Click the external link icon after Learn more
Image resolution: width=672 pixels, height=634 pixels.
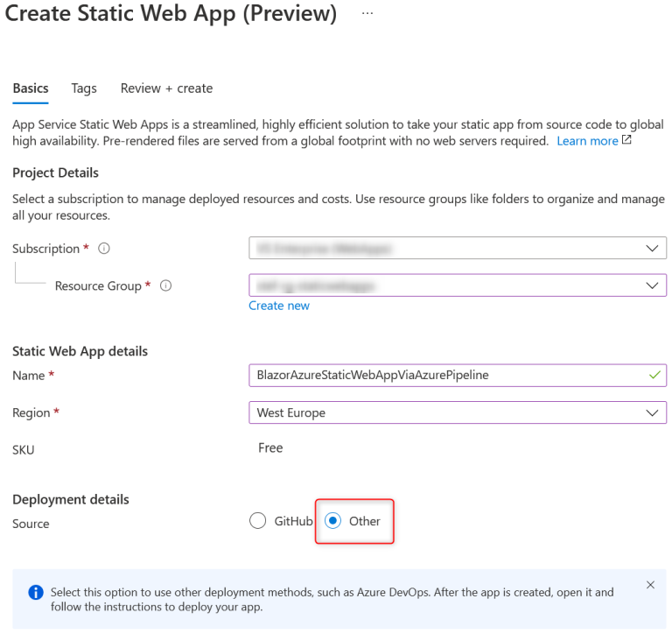coord(626,140)
